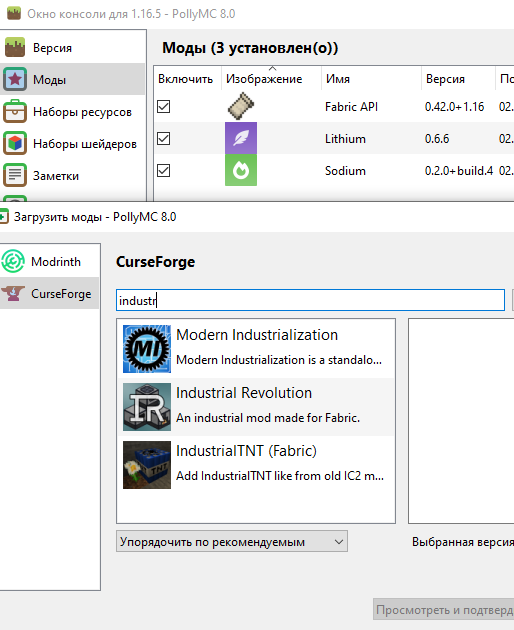Click the Fabric API mod image
Viewport: 514px width, 630px height.
pos(241,106)
